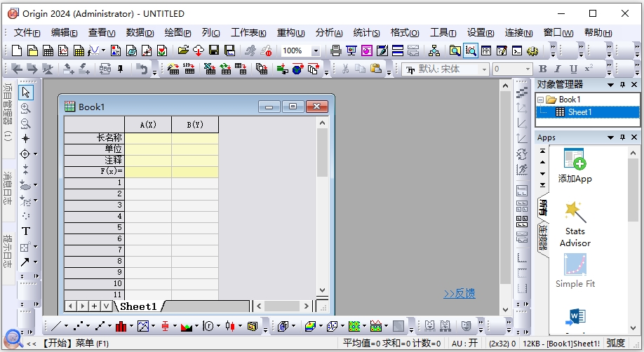Click the paste clipboard icon
Viewport: 644px width, 352px height.
point(376,69)
